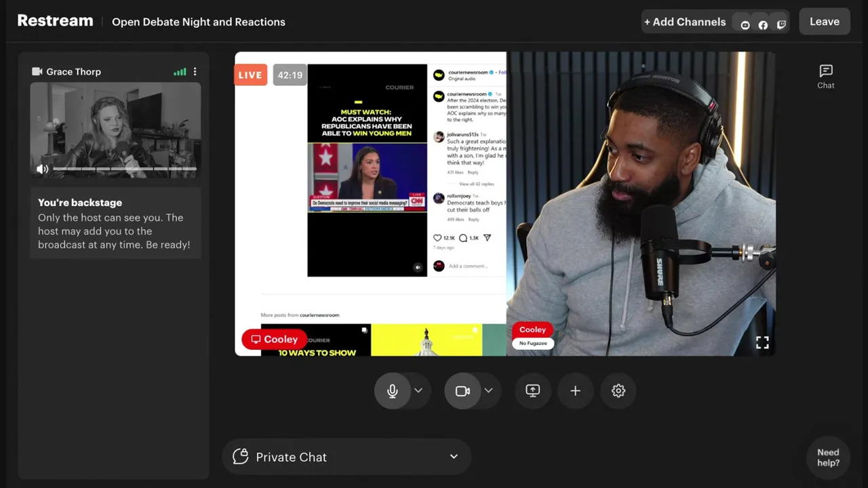The height and width of the screenshot is (488, 868).
Task: Toggle the camera on or off
Action: point(462,390)
